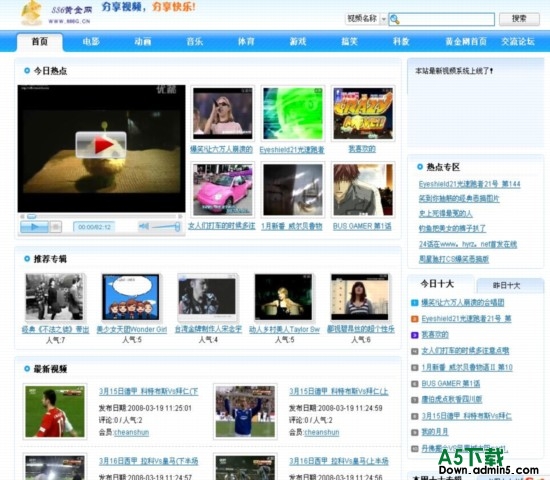
Task: Open the 动画 navigation tab
Action: [x=143, y=42]
